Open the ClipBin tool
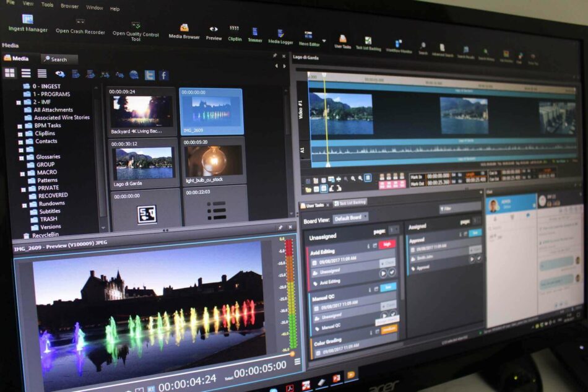The width and height of the screenshot is (588, 392). coord(235,33)
